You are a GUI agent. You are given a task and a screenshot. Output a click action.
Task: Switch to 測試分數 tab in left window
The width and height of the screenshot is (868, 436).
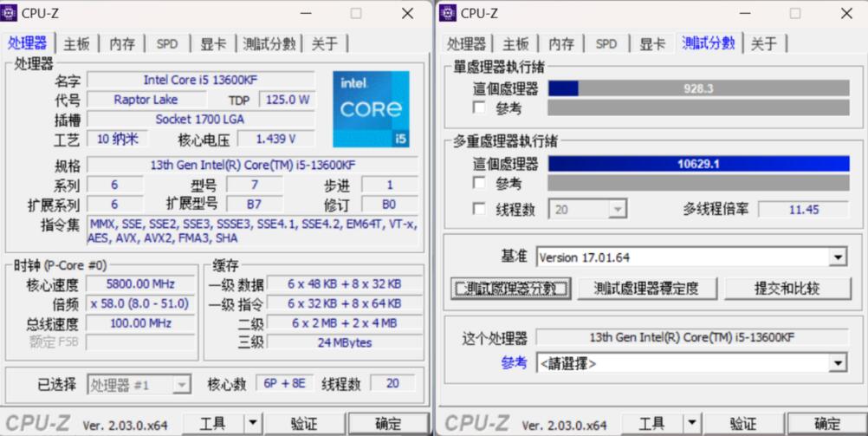point(269,43)
